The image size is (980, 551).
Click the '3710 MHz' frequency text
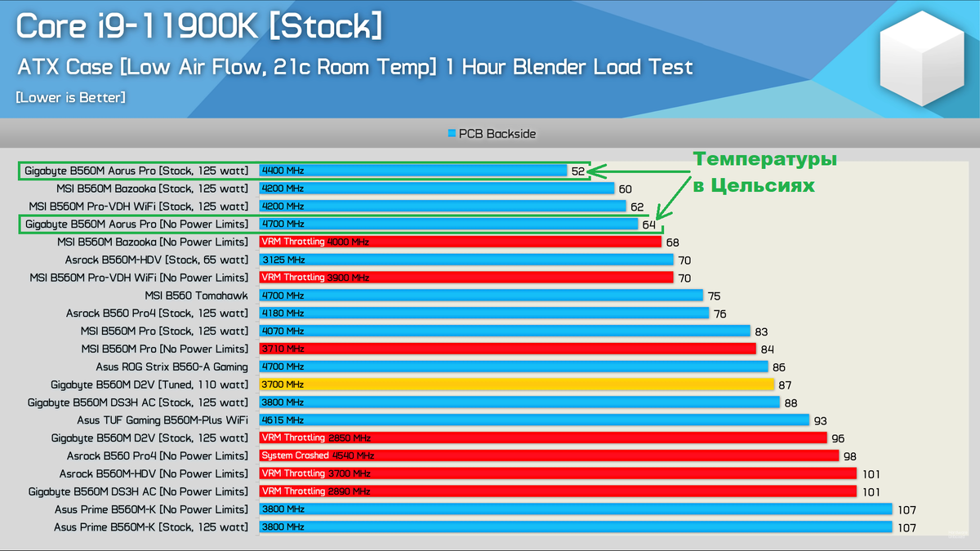tap(283, 349)
